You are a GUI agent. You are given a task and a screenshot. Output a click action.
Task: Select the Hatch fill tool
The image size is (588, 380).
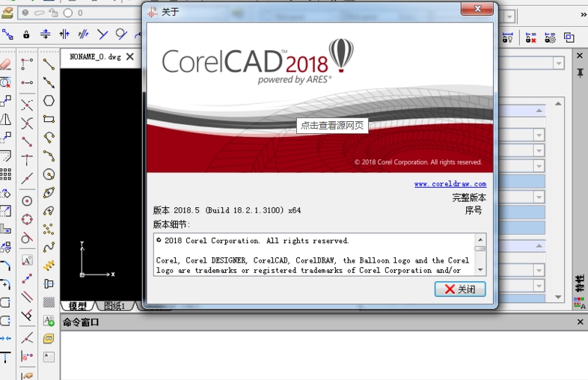49,302
